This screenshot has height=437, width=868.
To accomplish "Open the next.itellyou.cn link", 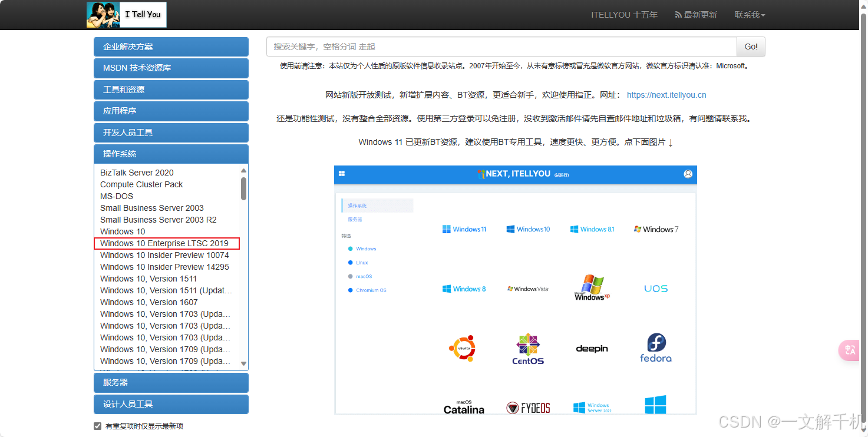I will point(666,95).
